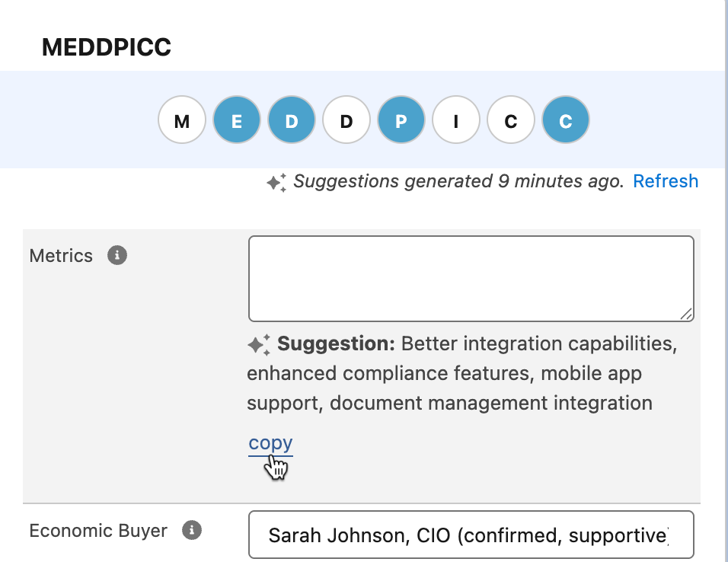
Task: Click the Economic Buyer field label
Action: [98, 530]
